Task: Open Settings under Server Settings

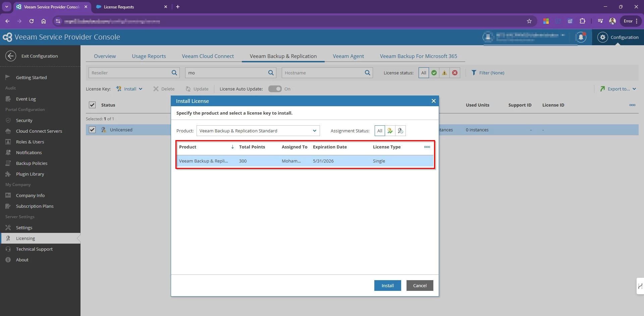Action: coord(24,228)
